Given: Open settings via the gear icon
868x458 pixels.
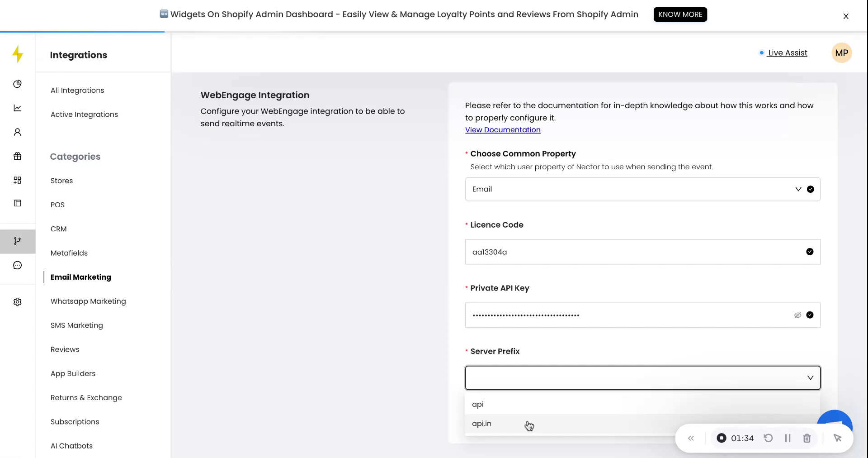Looking at the screenshot, I should click(17, 302).
